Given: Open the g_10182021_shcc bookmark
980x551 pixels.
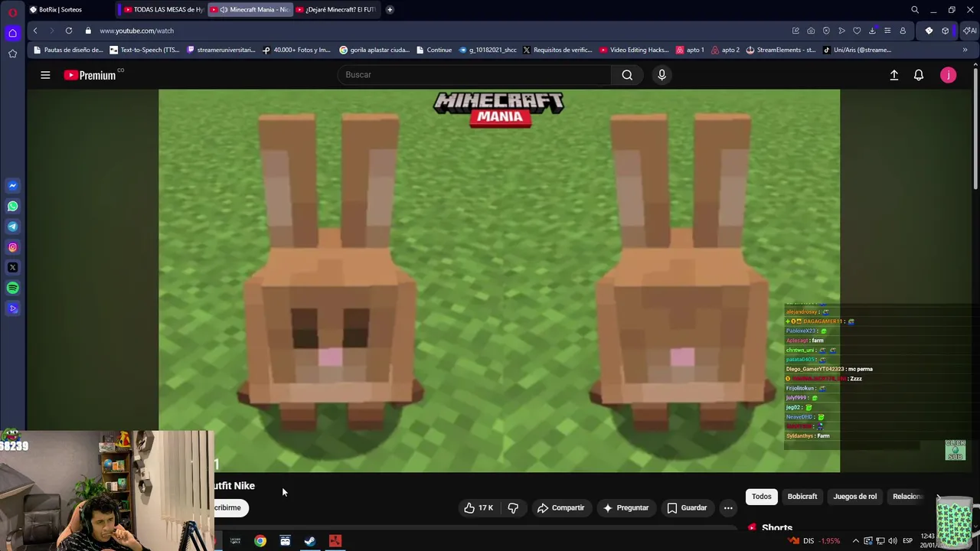Looking at the screenshot, I should tap(487, 50).
